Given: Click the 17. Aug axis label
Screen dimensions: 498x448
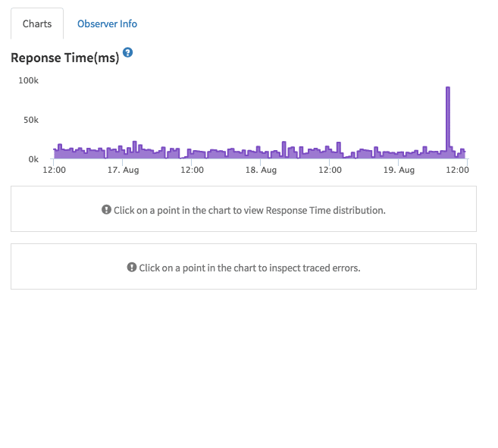Looking at the screenshot, I should pyautogui.click(x=124, y=170).
